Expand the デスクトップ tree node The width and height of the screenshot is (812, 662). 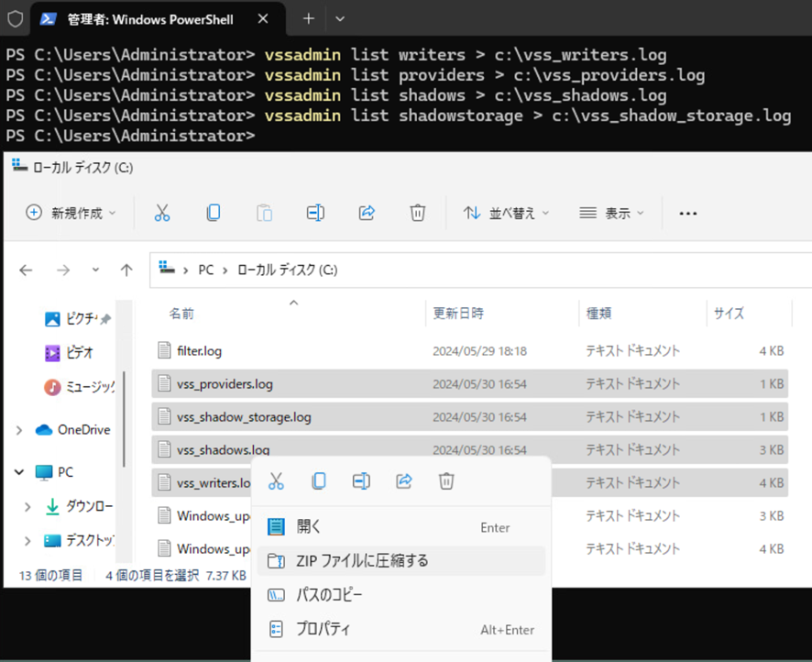click(27, 541)
